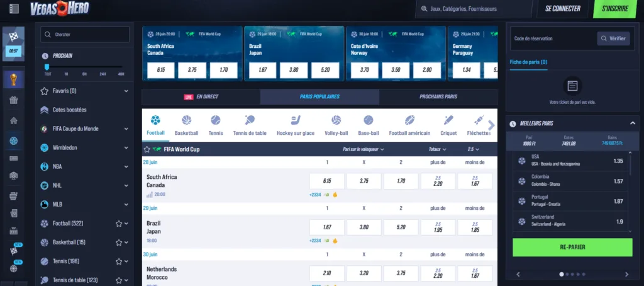Toggle favorite star for Tennis (196)
The height and width of the screenshot is (286, 644).
(x=119, y=261)
